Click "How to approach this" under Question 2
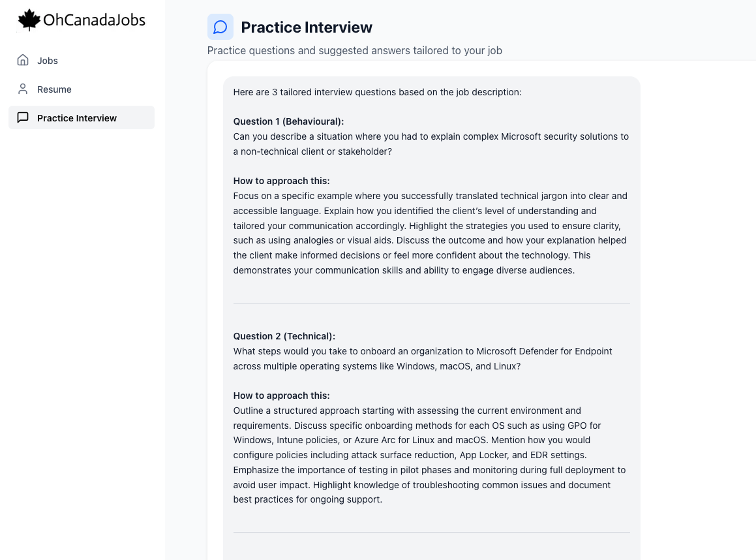This screenshot has height=560, width=756. pyautogui.click(x=282, y=396)
